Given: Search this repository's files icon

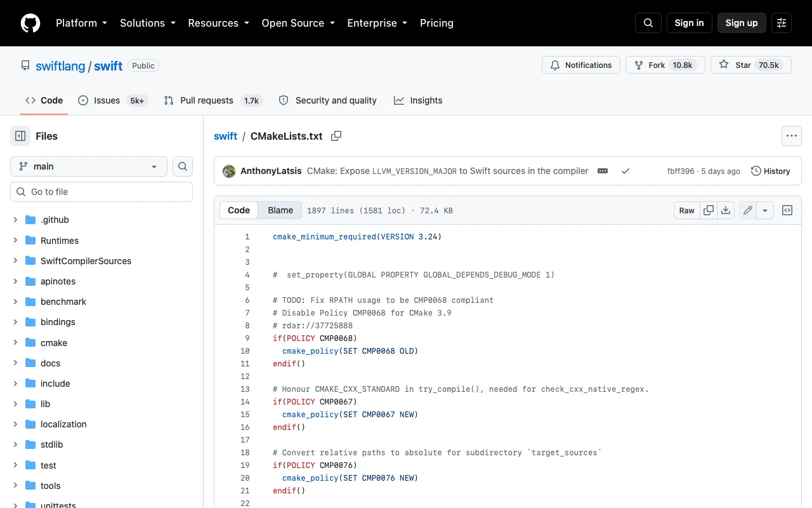Looking at the screenshot, I should click(x=183, y=166).
